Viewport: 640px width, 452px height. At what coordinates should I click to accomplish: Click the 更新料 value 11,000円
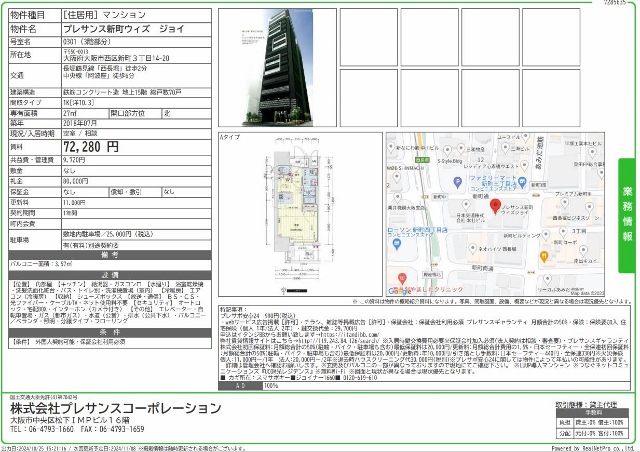tap(74, 203)
